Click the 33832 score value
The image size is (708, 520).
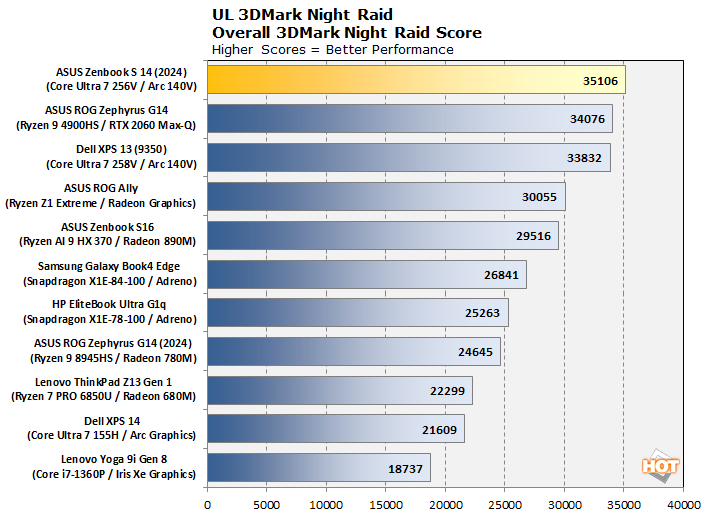coord(584,158)
